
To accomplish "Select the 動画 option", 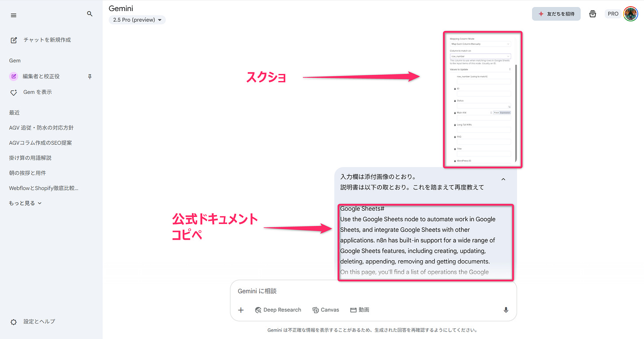I will pyautogui.click(x=360, y=310).
